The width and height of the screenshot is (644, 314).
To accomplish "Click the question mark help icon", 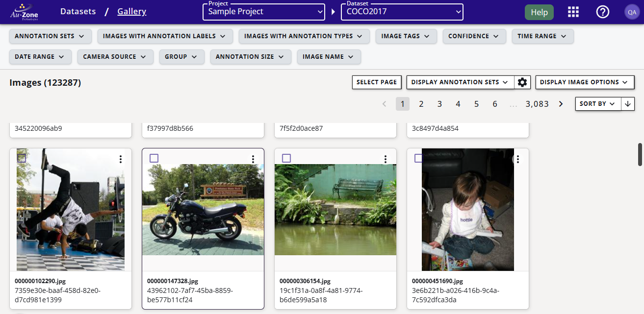I will [x=603, y=11].
